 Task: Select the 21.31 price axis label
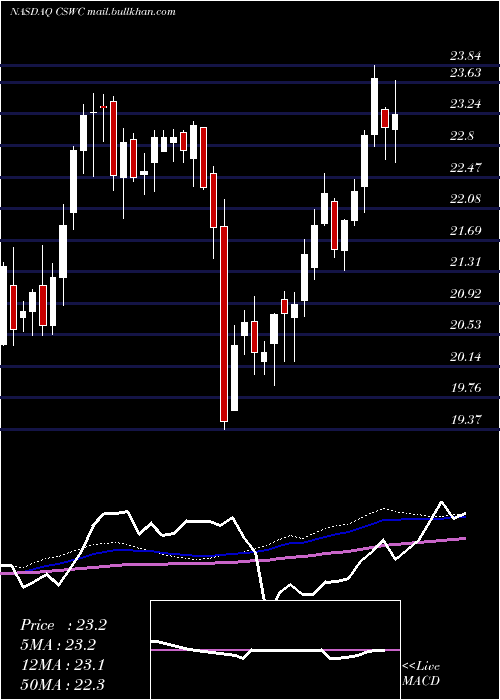pos(466,262)
